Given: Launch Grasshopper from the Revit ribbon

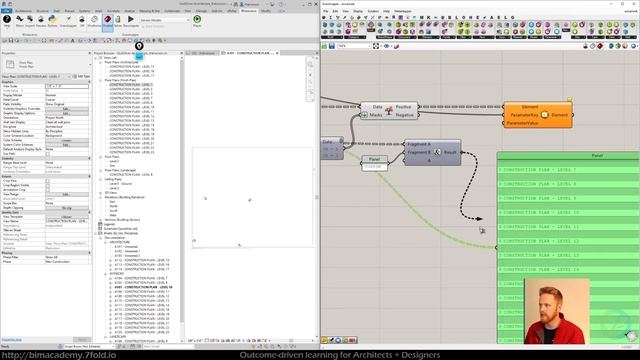Looking at the screenshot, I should 68,19.
